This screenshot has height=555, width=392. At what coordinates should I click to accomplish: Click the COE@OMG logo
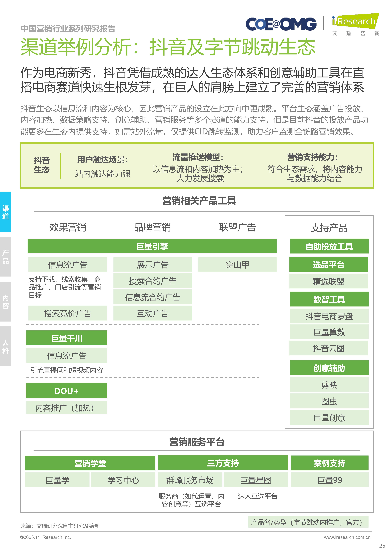(x=281, y=24)
